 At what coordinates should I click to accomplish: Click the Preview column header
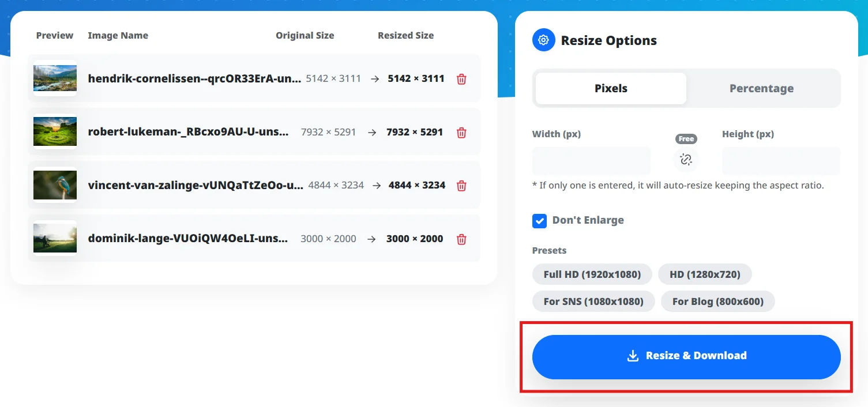tap(55, 36)
